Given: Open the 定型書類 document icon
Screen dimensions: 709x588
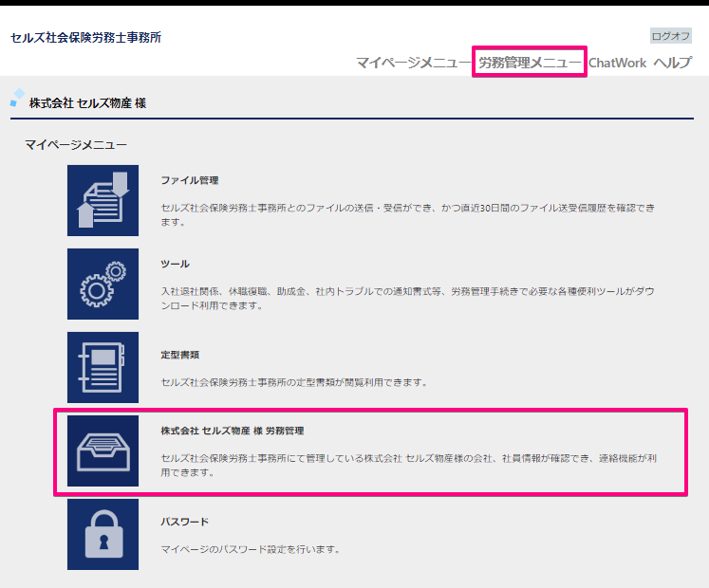Looking at the screenshot, I should pyautogui.click(x=103, y=367).
